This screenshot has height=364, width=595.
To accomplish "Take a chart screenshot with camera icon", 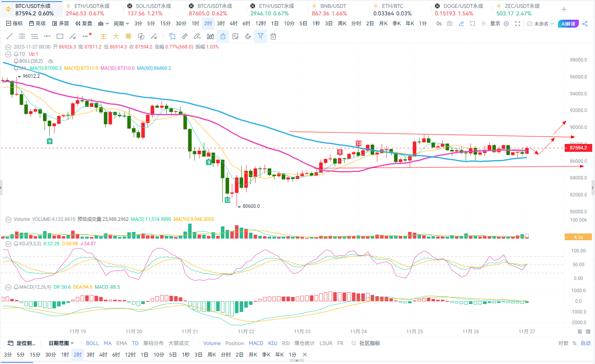I will tap(450, 24).
